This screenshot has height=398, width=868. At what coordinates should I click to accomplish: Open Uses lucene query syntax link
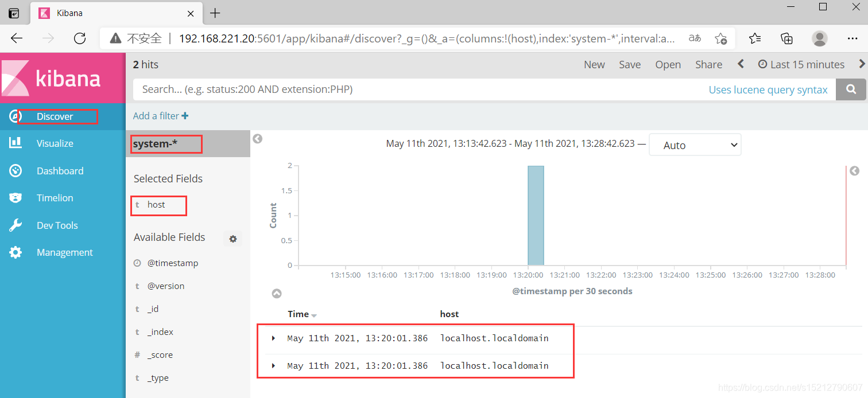click(768, 89)
